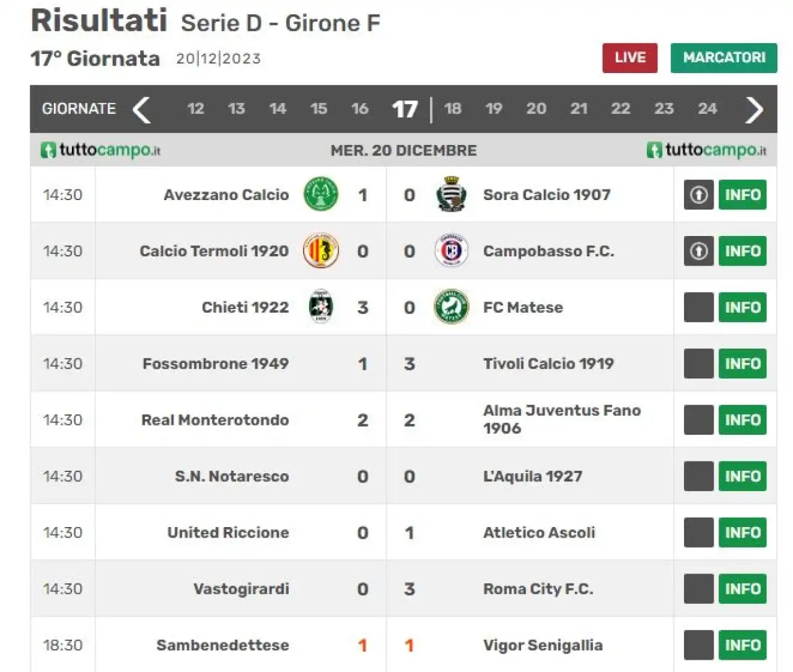Switch to giornata 18
Screen dimensions: 793x672
(453, 109)
